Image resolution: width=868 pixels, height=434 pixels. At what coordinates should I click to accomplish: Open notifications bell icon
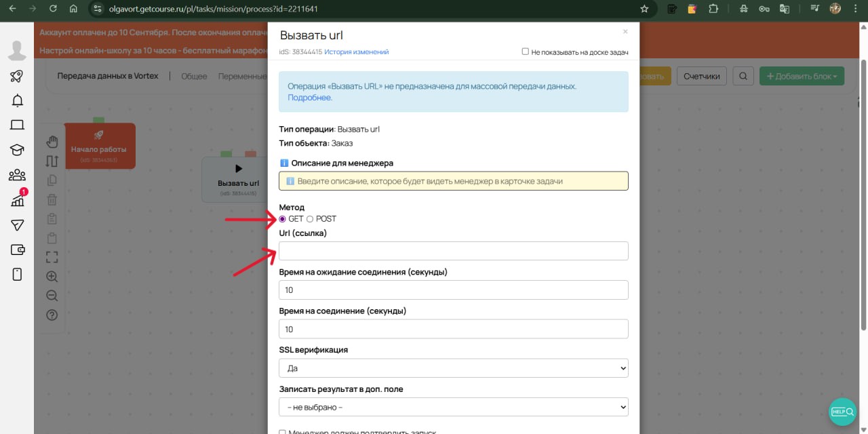pos(17,100)
